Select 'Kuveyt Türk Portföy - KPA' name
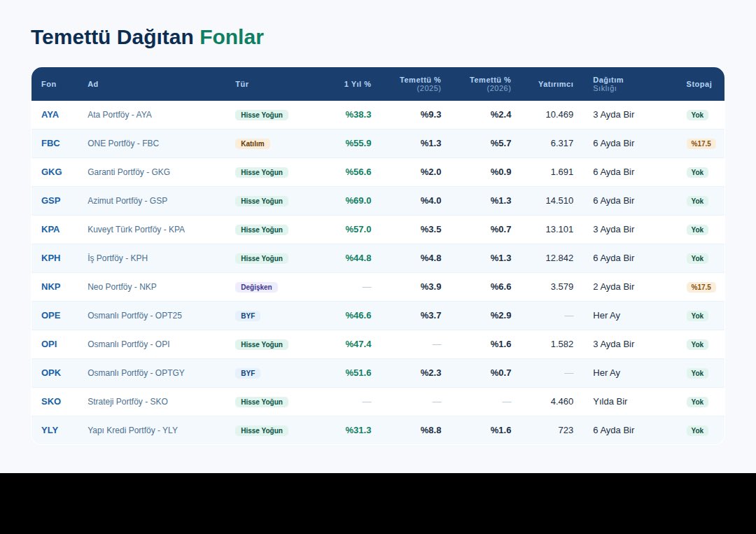 pos(136,230)
